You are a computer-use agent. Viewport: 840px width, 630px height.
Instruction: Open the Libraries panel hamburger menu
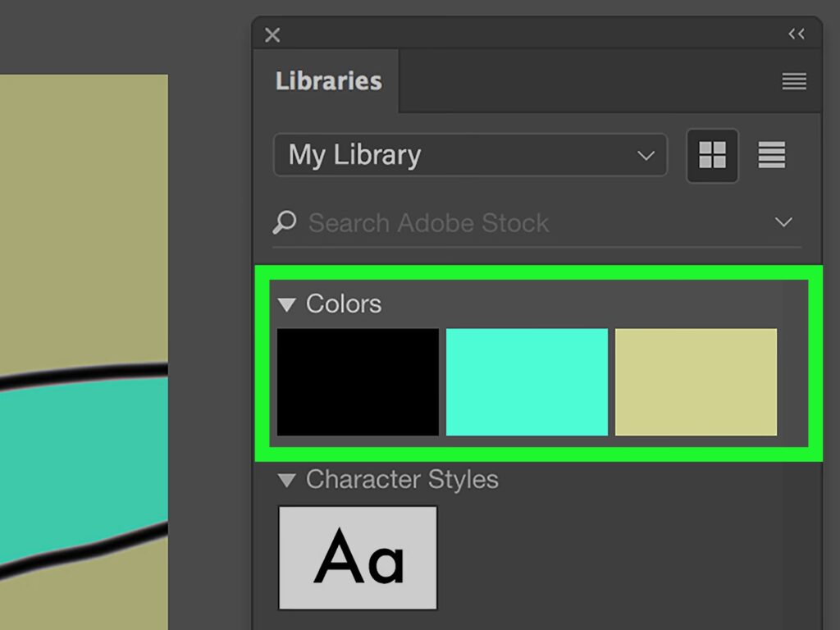793,81
